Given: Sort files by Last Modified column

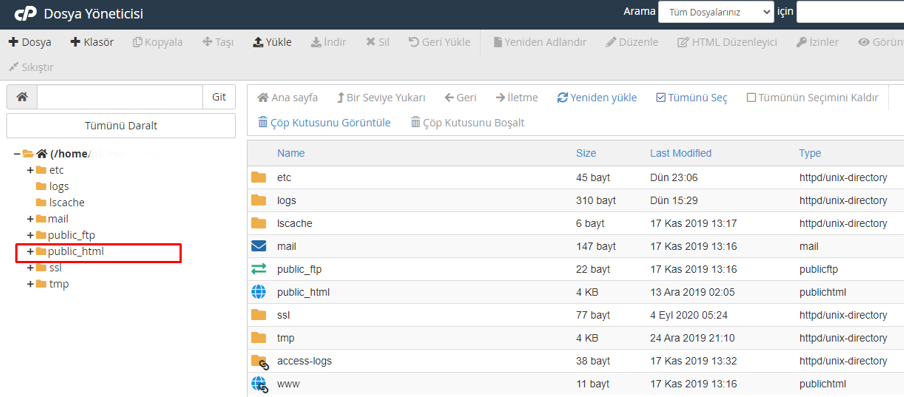Looking at the screenshot, I should pyautogui.click(x=680, y=153).
